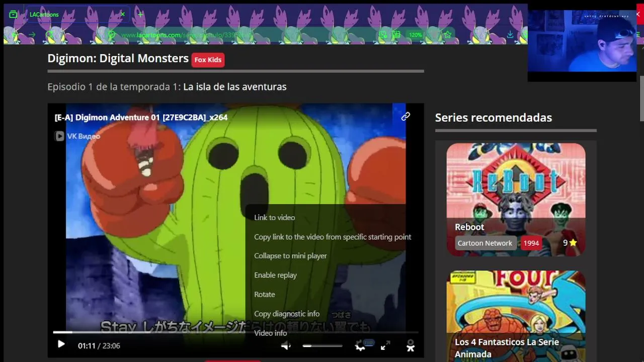The height and width of the screenshot is (362, 644).
Task: Click the Odnoklassniki logo in player
Action: [x=411, y=345]
